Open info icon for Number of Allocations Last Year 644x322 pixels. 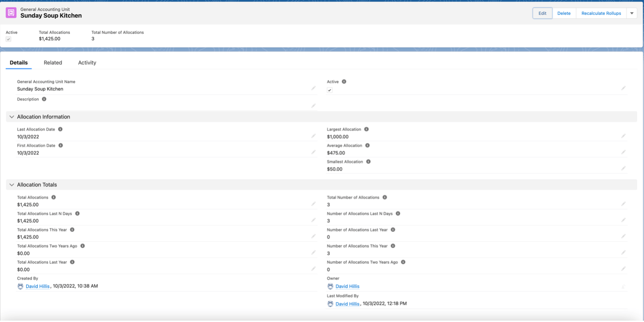[x=393, y=230]
